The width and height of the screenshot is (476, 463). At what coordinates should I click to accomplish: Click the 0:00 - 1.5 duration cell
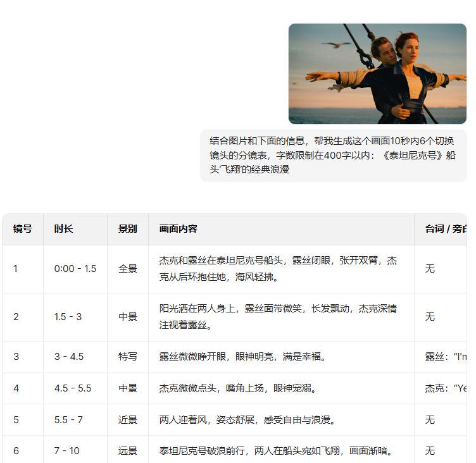point(75,269)
